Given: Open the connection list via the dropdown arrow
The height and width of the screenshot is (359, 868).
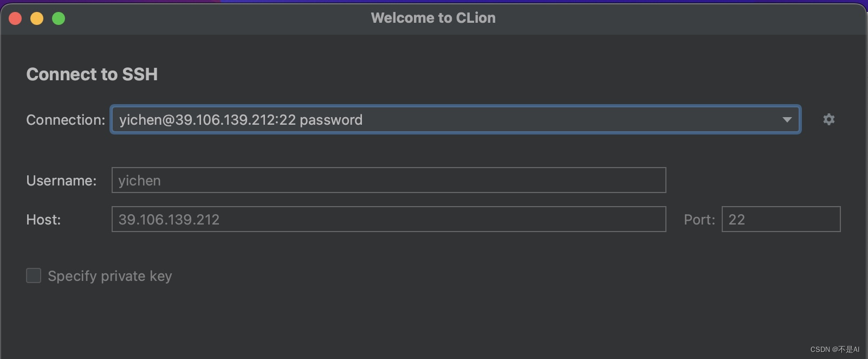Looking at the screenshot, I should [x=787, y=119].
